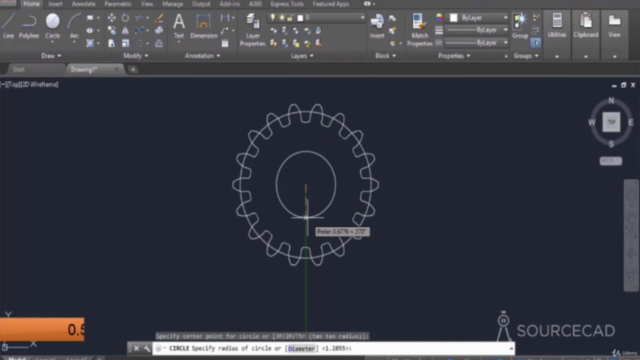Insert a Table from Annotation panel
Screen dimensions: 640x360
[x=225, y=43]
